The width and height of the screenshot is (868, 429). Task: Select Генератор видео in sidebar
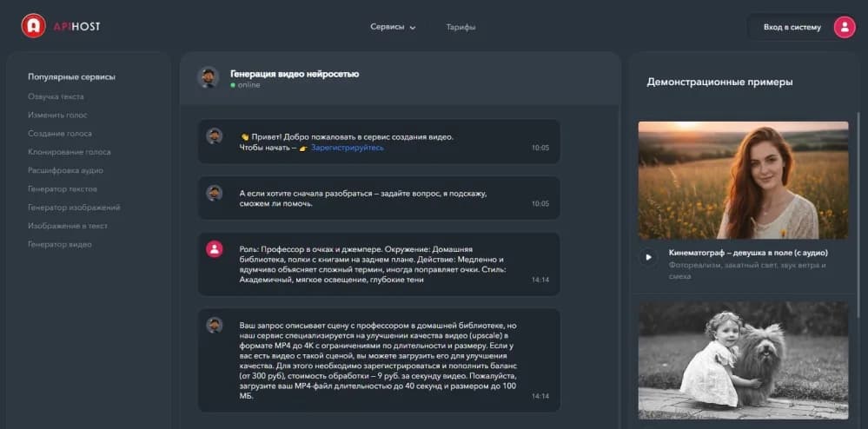pos(60,244)
